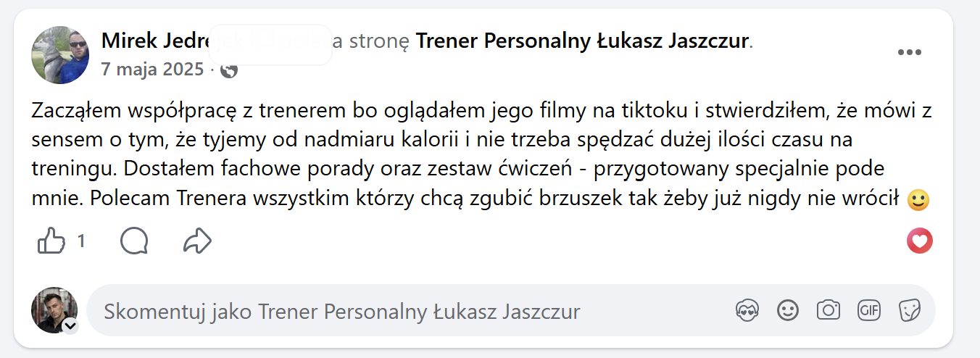Expand the commenting identity chevron on avatar
The width and height of the screenshot is (980, 358).
pyautogui.click(x=70, y=327)
